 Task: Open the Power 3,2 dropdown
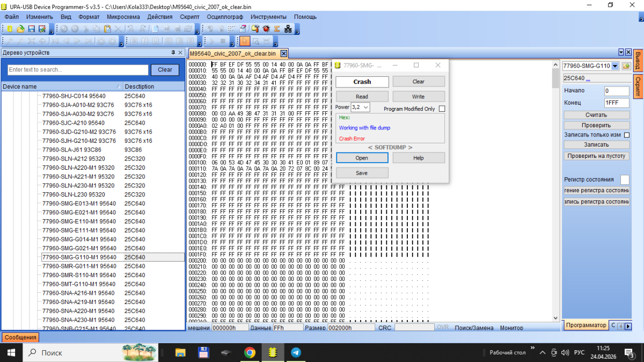[365, 107]
